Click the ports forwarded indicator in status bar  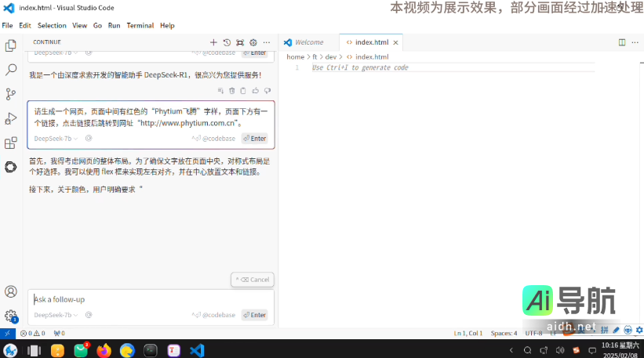[x=59, y=334]
